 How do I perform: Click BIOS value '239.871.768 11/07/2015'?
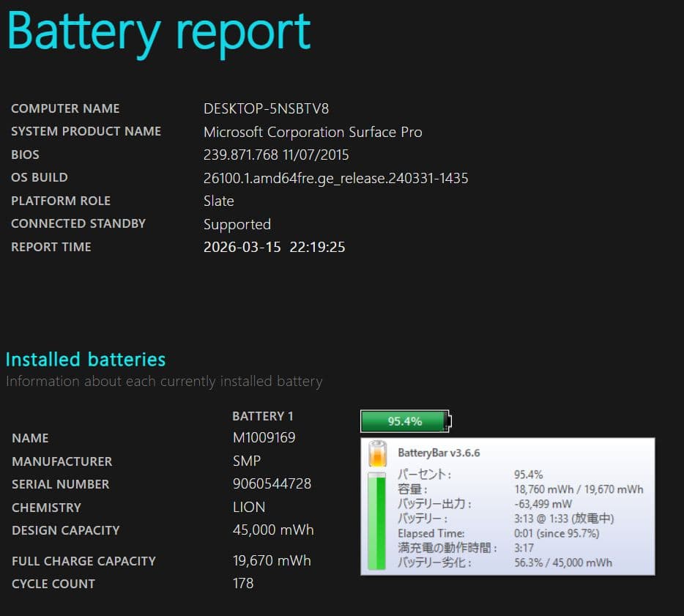click(276, 155)
